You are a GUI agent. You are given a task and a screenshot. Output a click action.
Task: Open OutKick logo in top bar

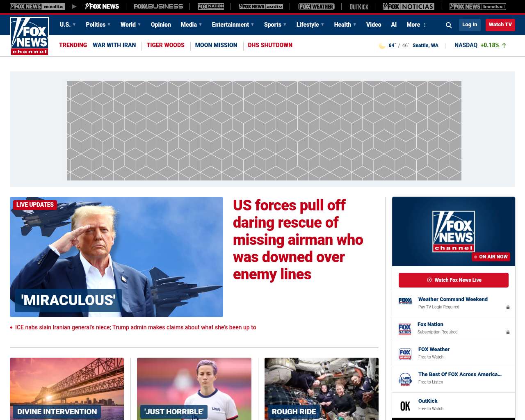(x=359, y=7)
